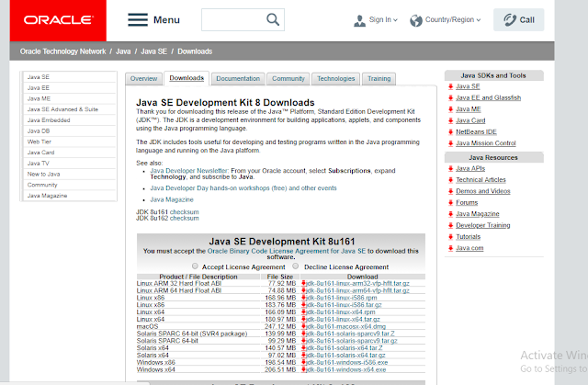
Task: Open JDK 8u162 checksum link
Action: (184, 218)
